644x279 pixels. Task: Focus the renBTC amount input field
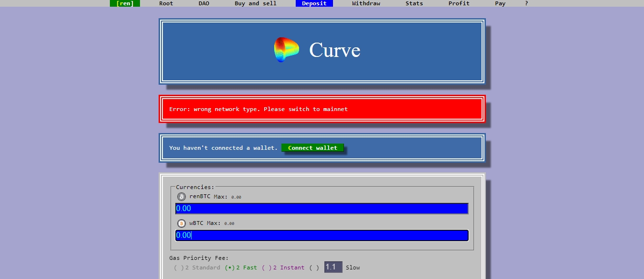(322, 209)
